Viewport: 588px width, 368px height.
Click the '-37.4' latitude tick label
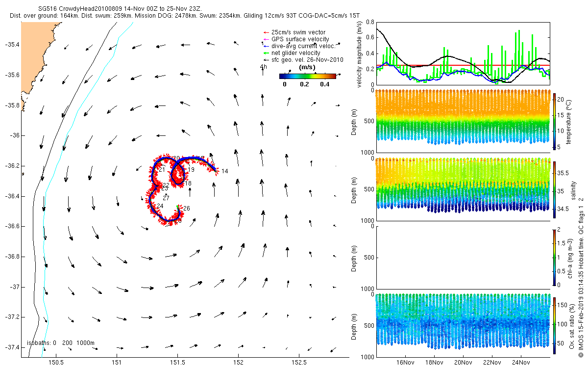pyautogui.click(x=12, y=347)
